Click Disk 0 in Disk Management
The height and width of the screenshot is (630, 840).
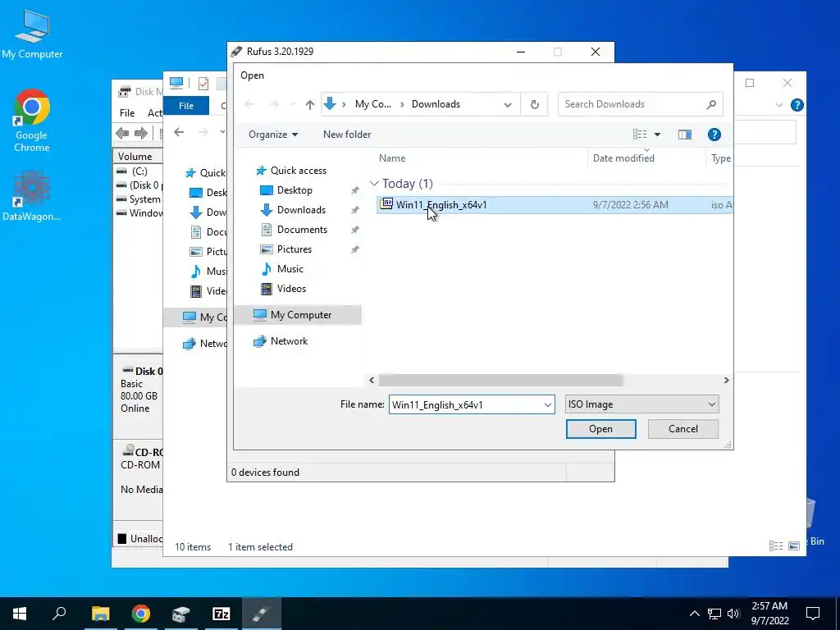pos(143,372)
